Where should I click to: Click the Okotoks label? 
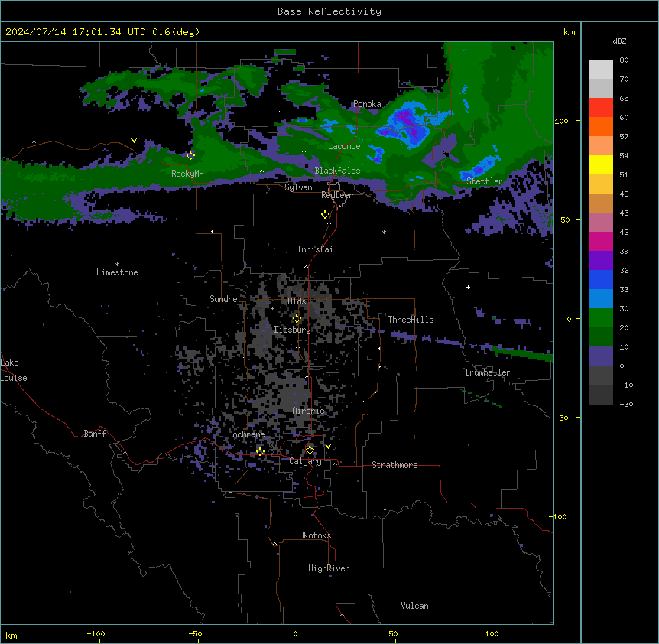click(x=315, y=535)
